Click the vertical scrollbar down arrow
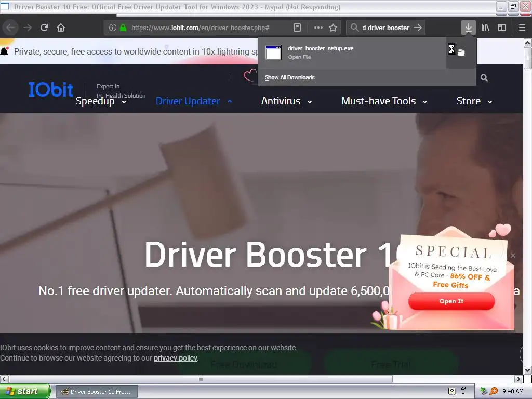The width and height of the screenshot is (532, 399). (x=528, y=370)
